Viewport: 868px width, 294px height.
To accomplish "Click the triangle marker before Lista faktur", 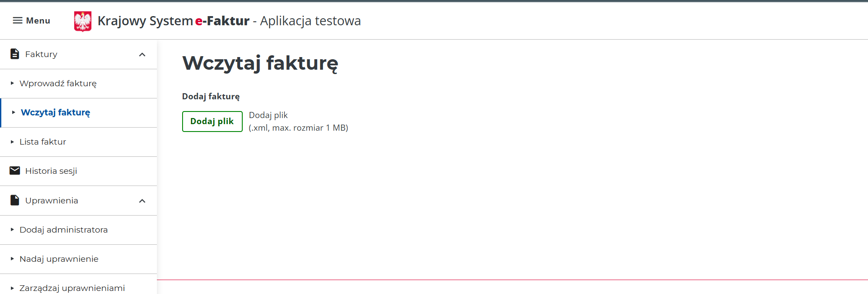I will (x=12, y=142).
